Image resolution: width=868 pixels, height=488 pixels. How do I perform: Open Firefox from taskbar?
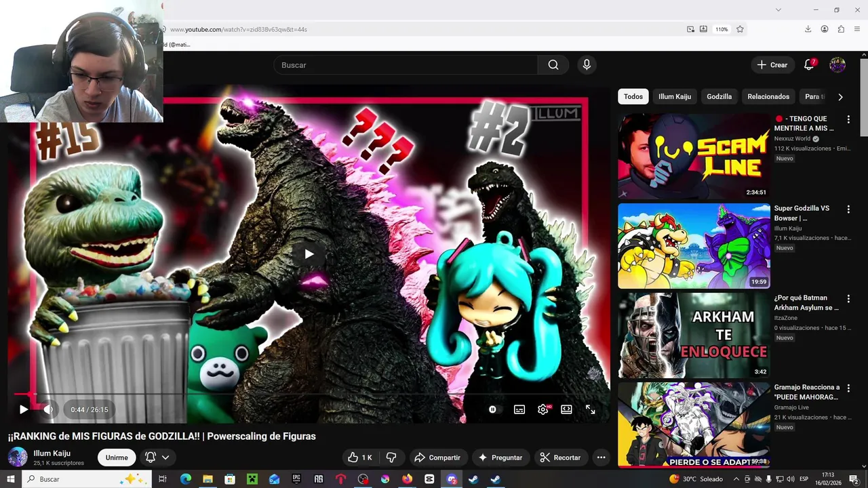(407, 479)
